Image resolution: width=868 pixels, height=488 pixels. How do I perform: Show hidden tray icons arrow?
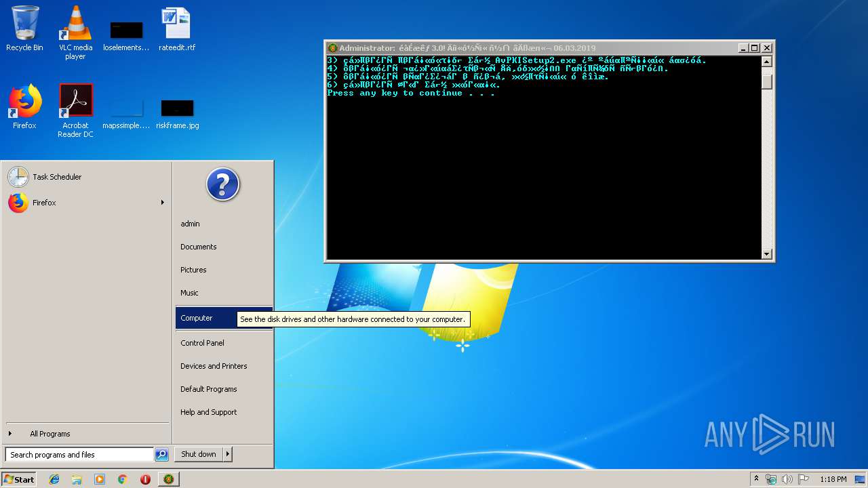coord(756,479)
